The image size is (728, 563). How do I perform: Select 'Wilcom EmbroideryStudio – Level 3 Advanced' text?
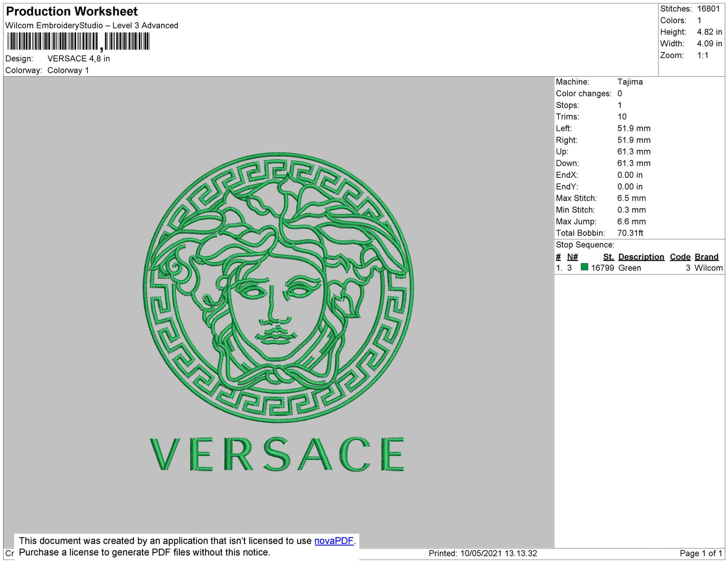[92, 25]
